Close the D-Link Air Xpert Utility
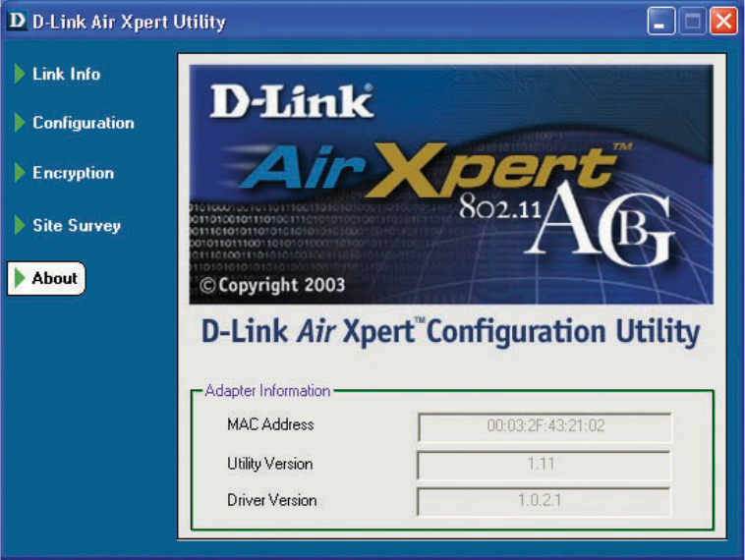Viewport: 745px width, 560px height. [723, 21]
